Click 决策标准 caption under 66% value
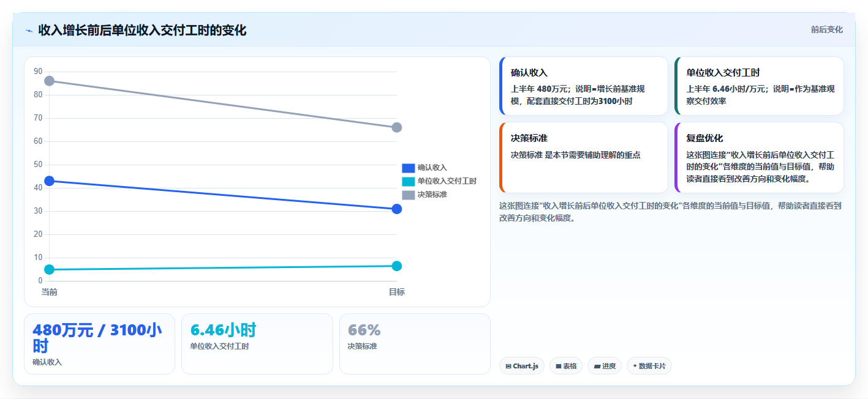 362,346
